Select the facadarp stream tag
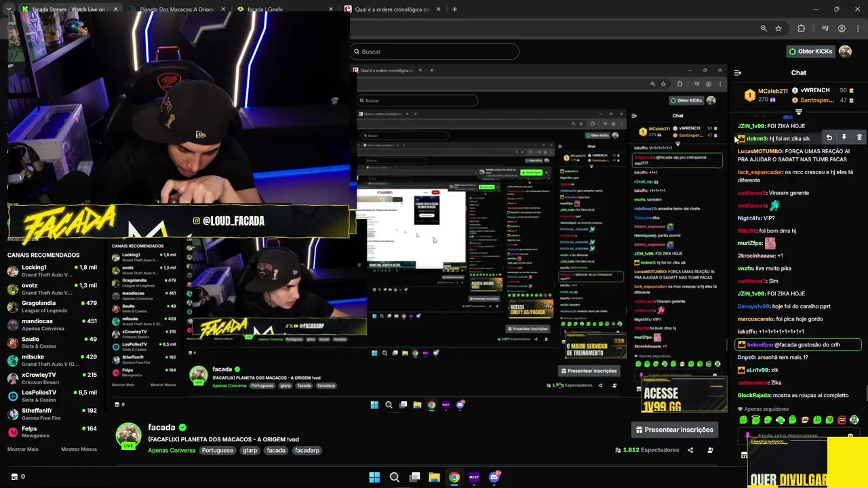The height and width of the screenshot is (488, 868). pyautogui.click(x=307, y=450)
